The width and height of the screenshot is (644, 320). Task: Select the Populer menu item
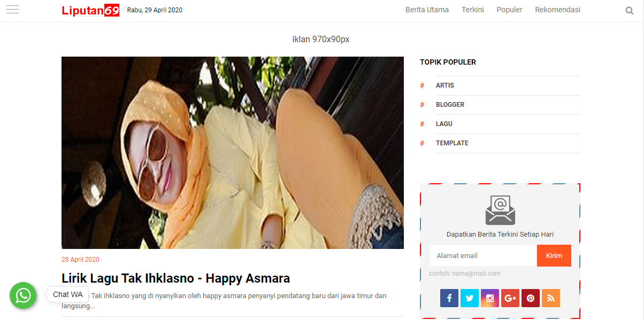[x=509, y=10]
